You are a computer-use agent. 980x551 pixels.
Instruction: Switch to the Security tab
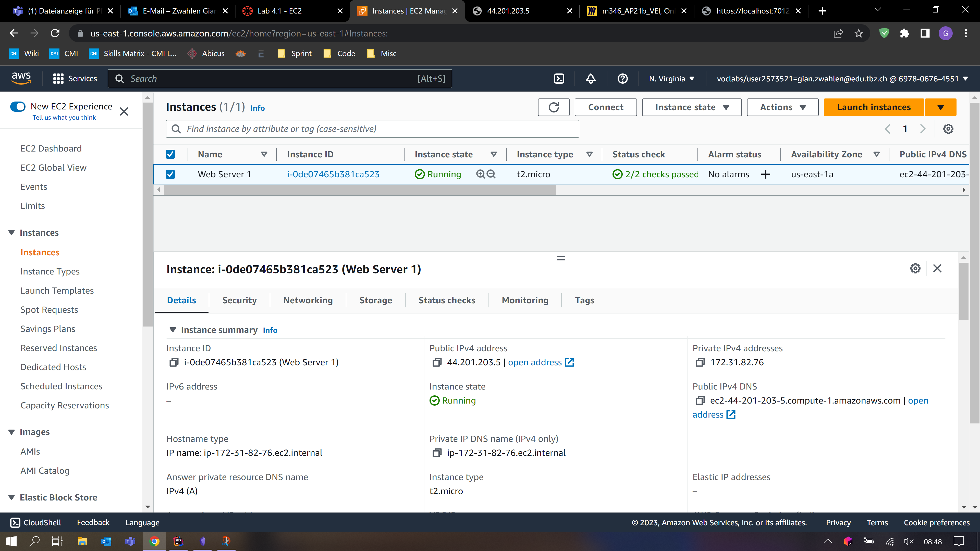tap(239, 300)
